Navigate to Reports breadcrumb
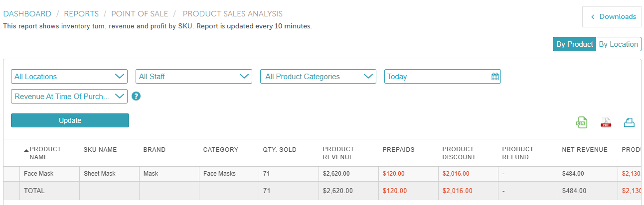Screen dimensions: 644x205 [81, 14]
